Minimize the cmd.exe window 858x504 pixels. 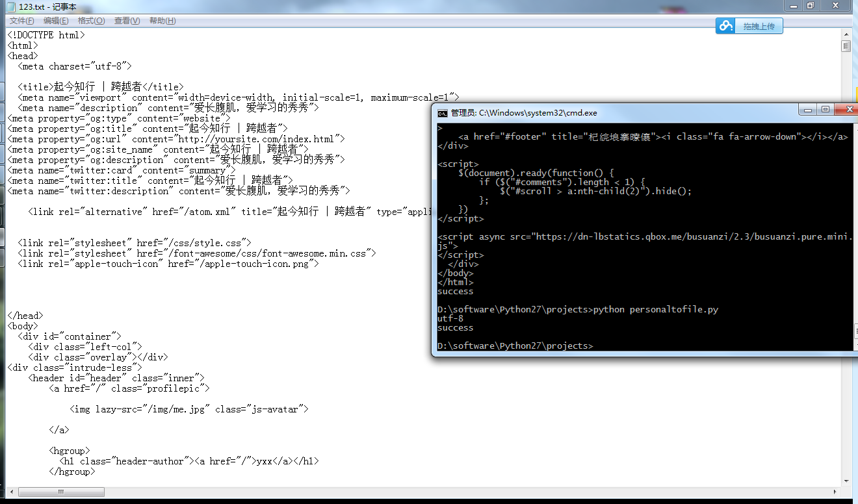click(x=807, y=110)
